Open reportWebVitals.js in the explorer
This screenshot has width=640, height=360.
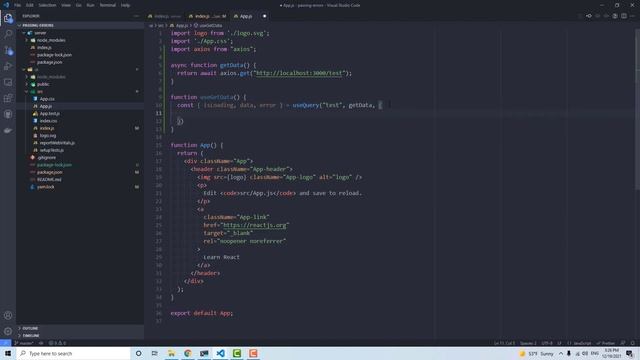pos(57,143)
